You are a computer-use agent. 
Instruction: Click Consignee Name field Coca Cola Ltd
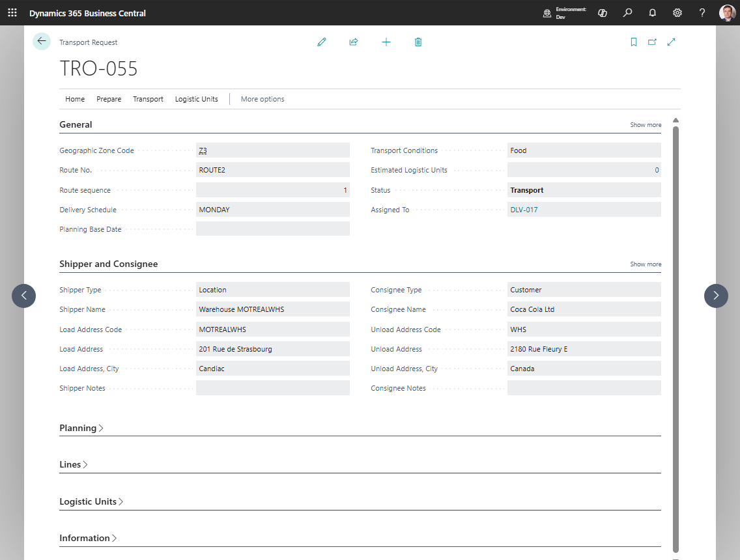coord(584,309)
